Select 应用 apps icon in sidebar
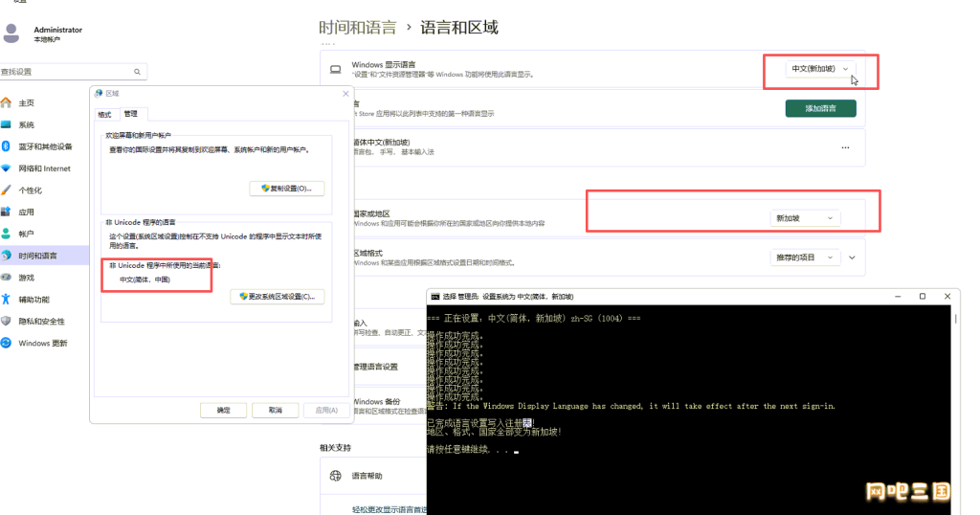980x515 pixels. point(7,212)
